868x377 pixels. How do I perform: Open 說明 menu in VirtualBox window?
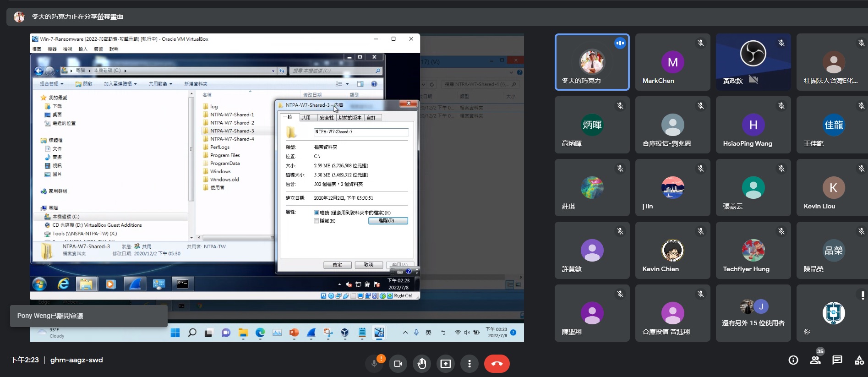pos(114,49)
